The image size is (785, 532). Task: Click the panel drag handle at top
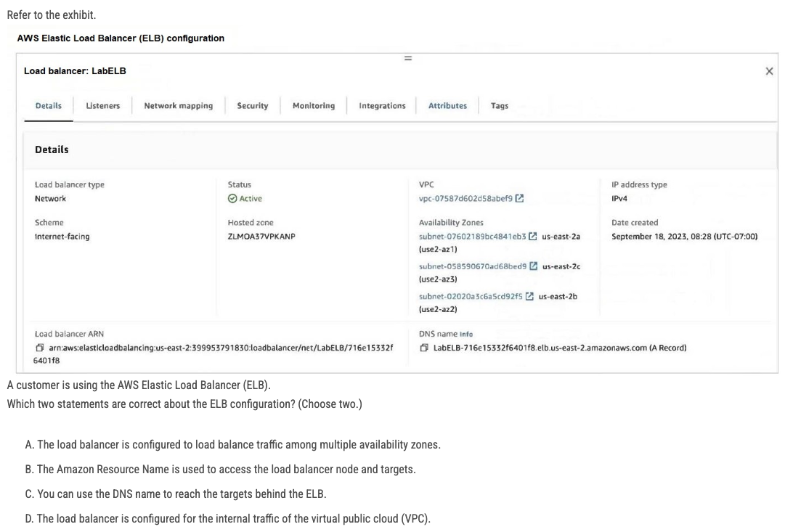[408, 58]
